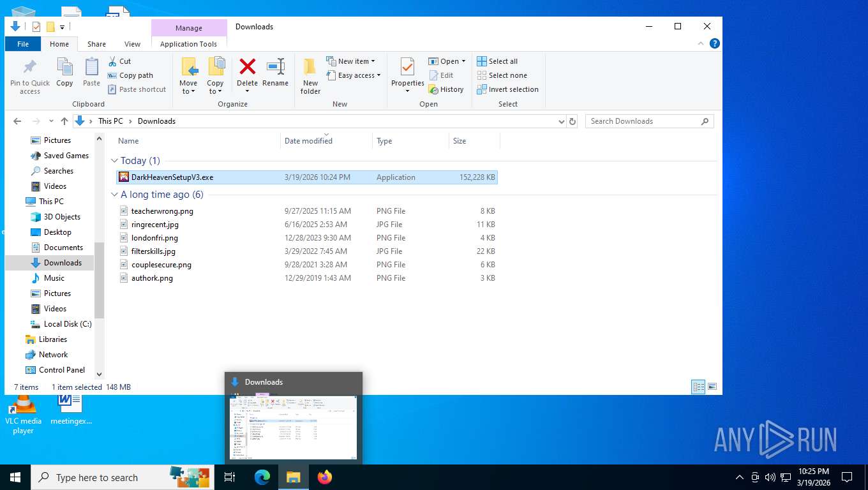The width and height of the screenshot is (868, 490).
Task: Click the Open ribbon button
Action: 447,61
